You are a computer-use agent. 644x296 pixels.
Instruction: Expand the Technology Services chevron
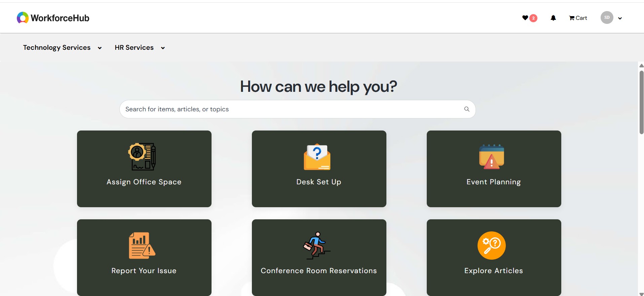pyautogui.click(x=100, y=48)
